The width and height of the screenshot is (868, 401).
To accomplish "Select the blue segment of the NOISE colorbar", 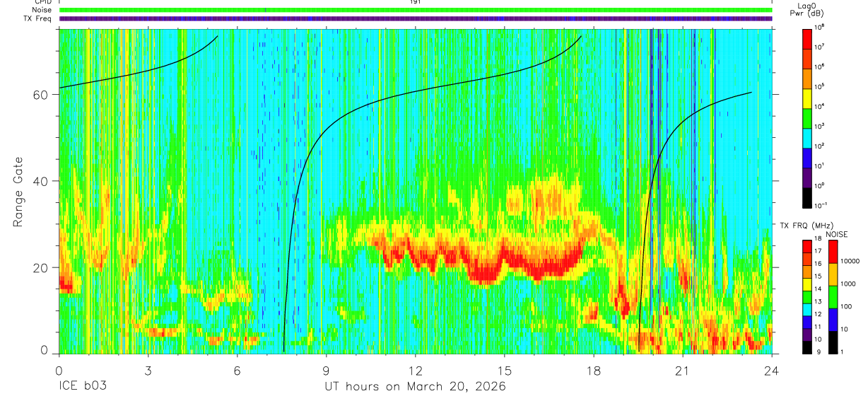I will tap(834, 318).
